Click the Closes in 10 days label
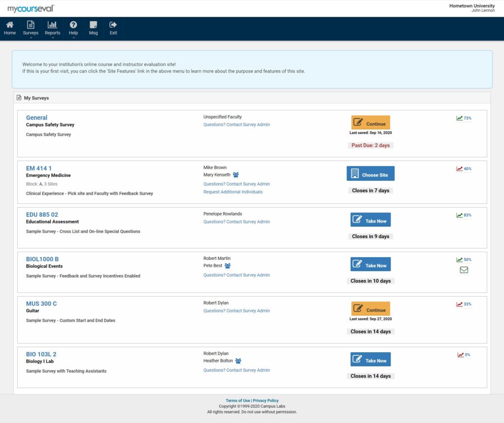The height and width of the screenshot is (423, 504). 371,281
